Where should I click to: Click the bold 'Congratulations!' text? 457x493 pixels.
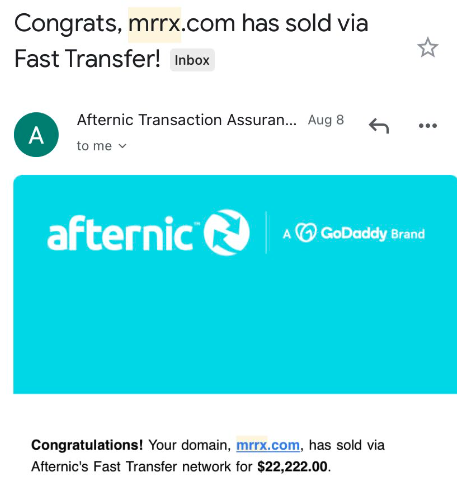pos(87,445)
